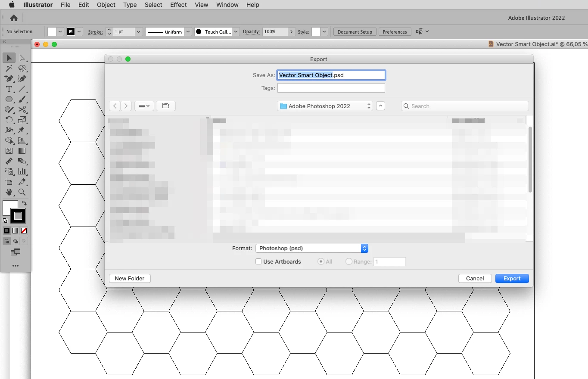Image resolution: width=588 pixels, height=379 pixels.
Task: Enable Draw Behind mode
Action: pos(15,241)
